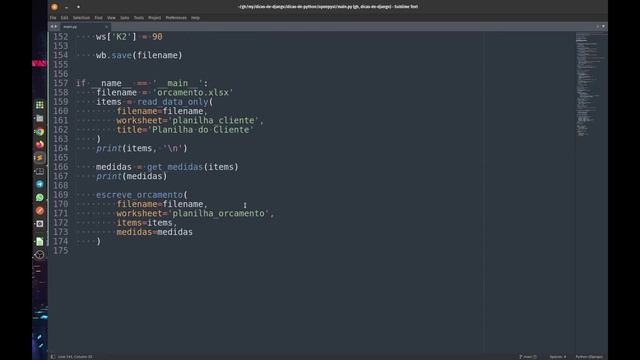Click line number 157 in the gutter
The height and width of the screenshot is (360, 640).
[61, 83]
